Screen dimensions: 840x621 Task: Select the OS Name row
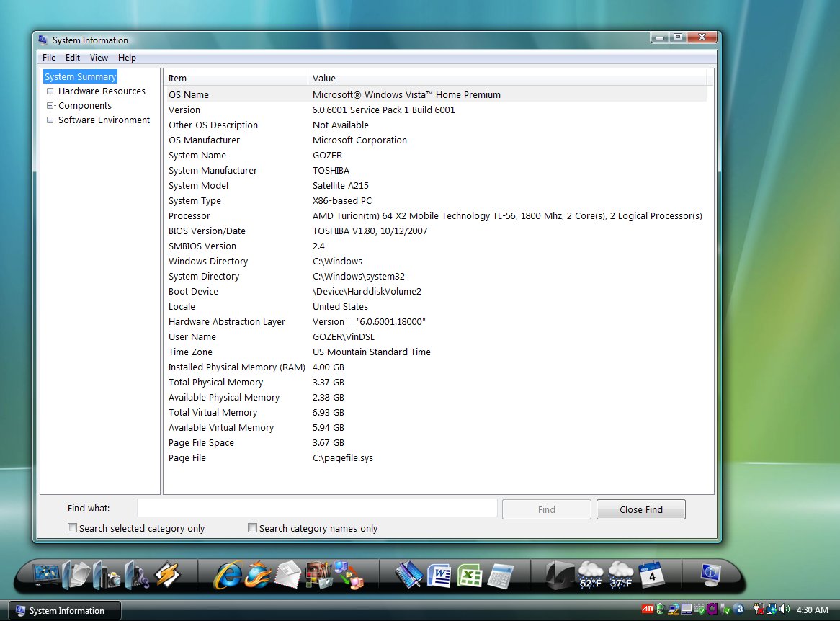(436, 95)
